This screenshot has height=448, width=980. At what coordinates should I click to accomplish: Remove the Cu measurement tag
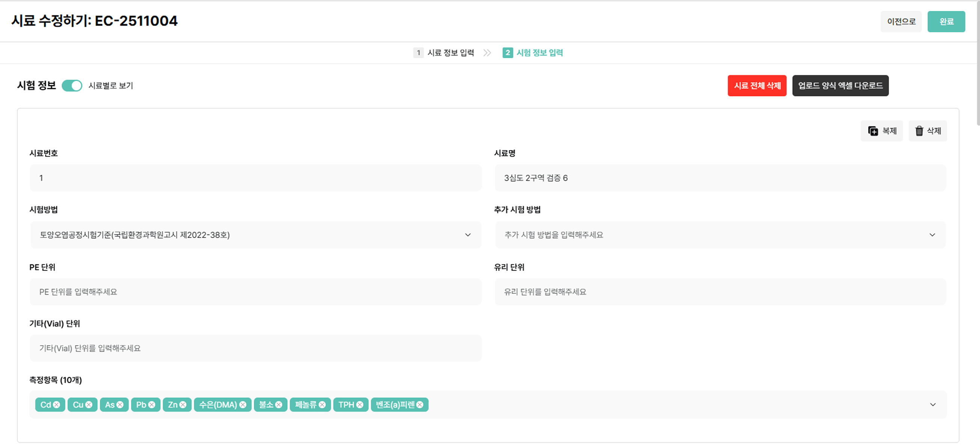[89, 404]
